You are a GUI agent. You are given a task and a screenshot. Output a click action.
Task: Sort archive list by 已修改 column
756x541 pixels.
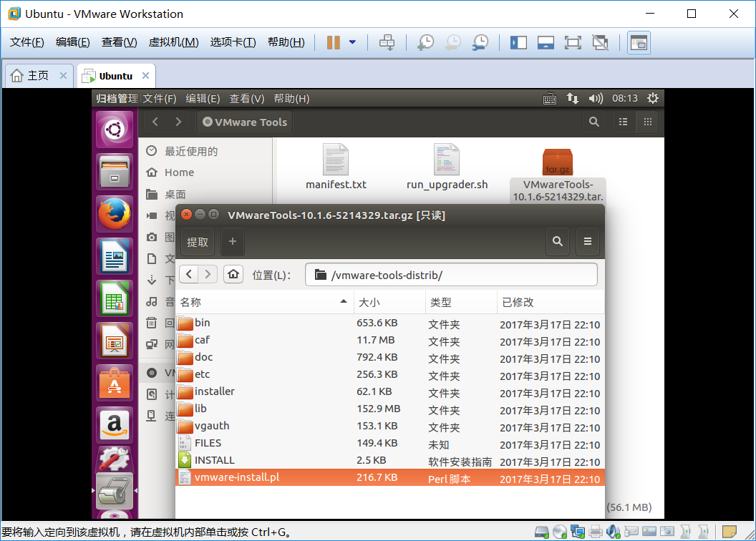point(551,302)
